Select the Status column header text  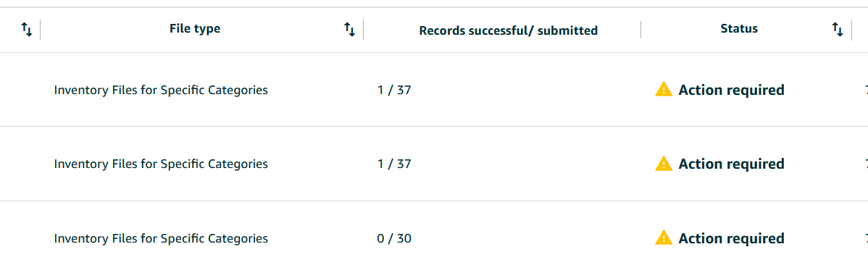739,29
